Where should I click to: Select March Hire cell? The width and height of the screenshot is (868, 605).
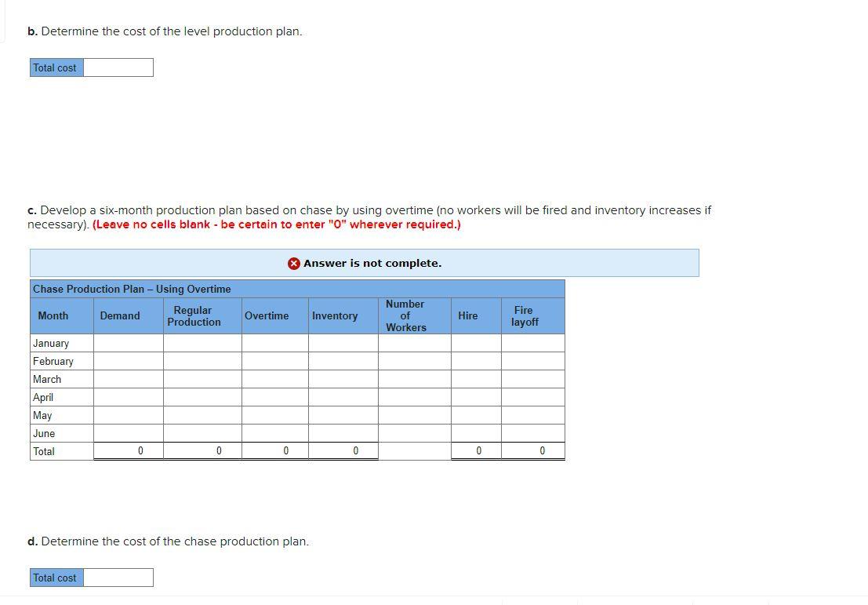pos(476,379)
